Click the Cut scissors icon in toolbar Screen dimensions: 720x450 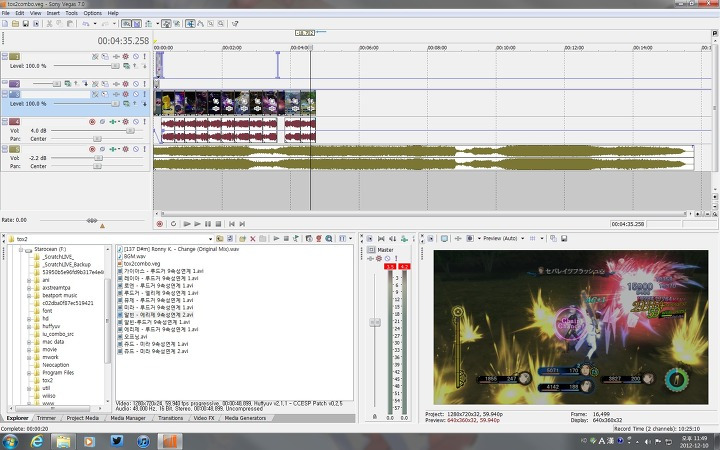tap(49, 23)
